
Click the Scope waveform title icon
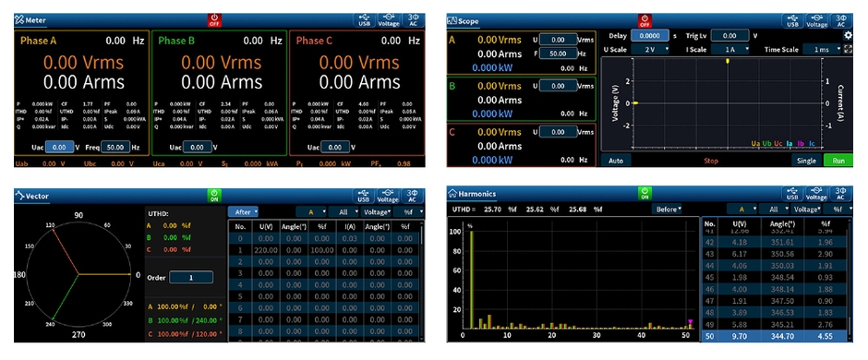tap(452, 21)
